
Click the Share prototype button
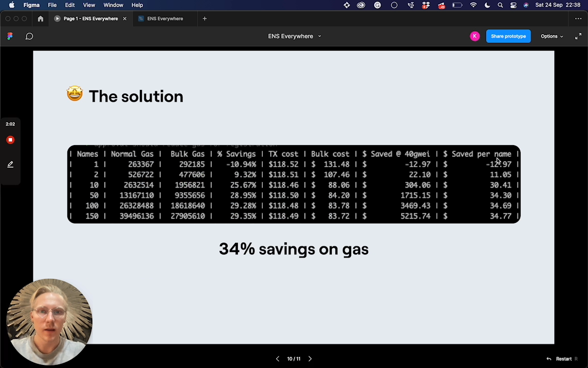click(x=508, y=36)
